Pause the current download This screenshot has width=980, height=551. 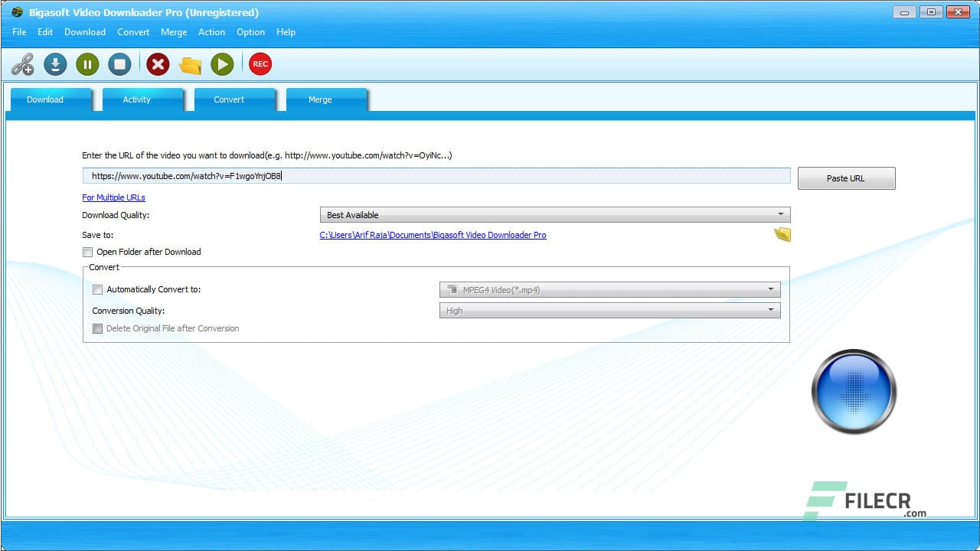click(87, 64)
